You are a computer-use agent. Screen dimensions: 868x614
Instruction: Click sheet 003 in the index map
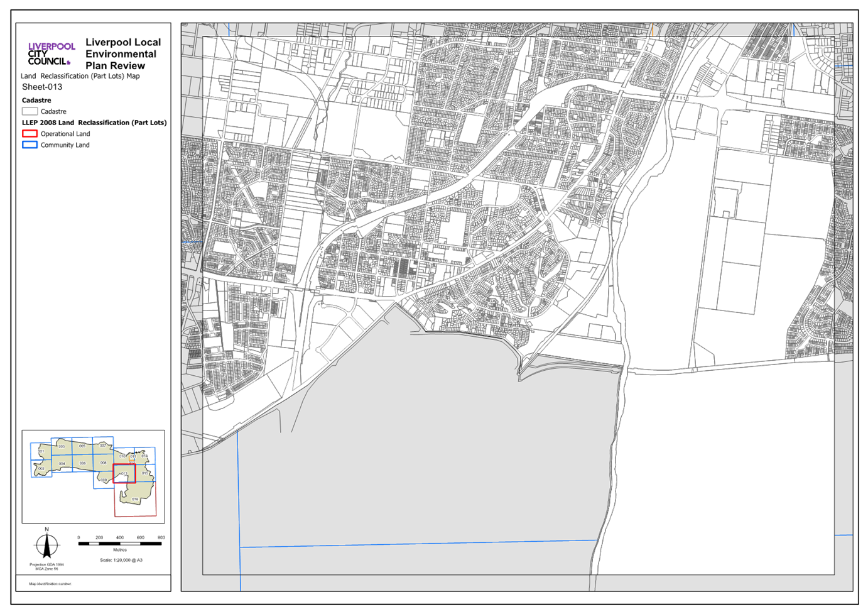click(62, 446)
